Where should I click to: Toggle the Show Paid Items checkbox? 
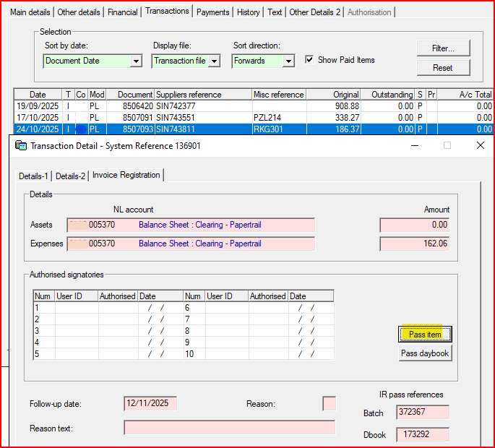coord(309,60)
